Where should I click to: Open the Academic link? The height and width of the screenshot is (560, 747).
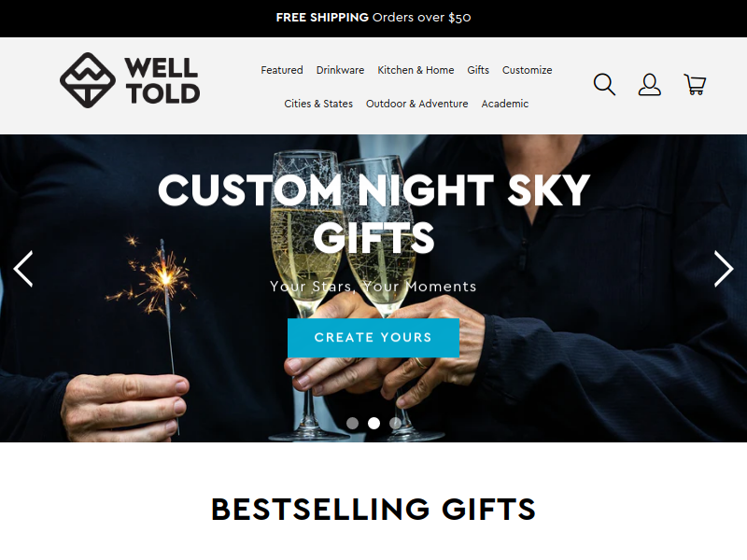(504, 104)
